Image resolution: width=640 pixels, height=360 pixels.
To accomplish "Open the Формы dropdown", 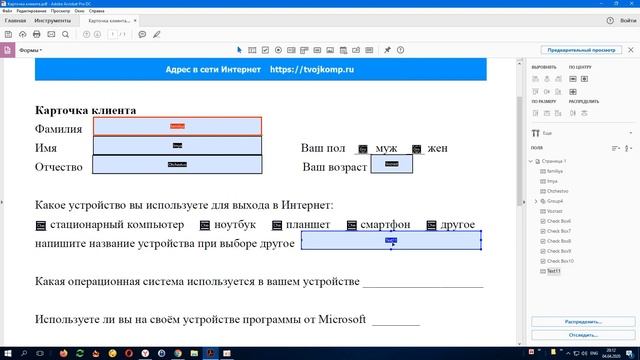I will tap(31, 50).
